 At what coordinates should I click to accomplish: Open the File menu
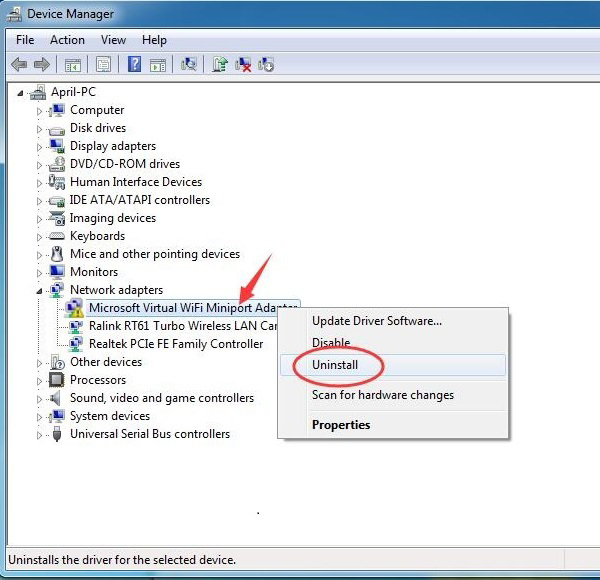25,40
